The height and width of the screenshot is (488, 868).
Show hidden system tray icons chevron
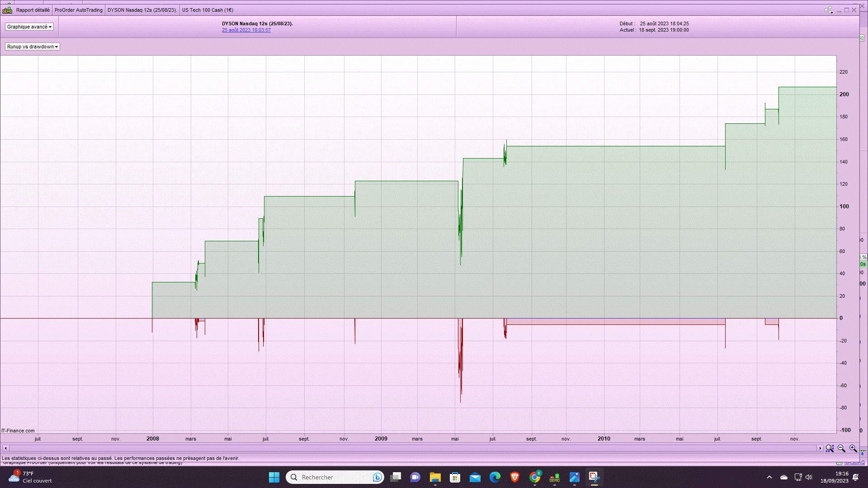[769, 477]
